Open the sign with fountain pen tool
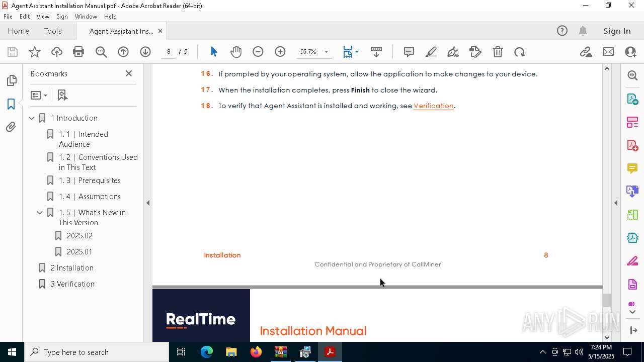Screen dimensions: 644x362 (x=453, y=52)
